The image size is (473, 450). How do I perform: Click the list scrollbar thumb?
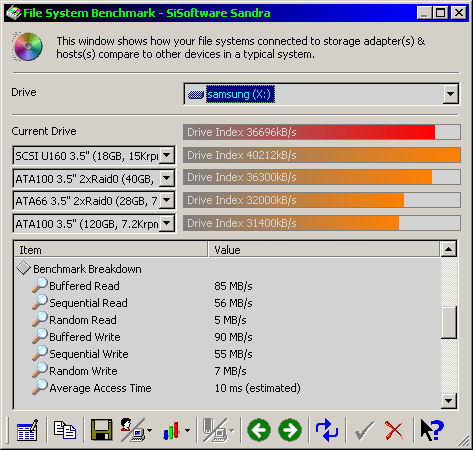pyautogui.click(x=449, y=322)
